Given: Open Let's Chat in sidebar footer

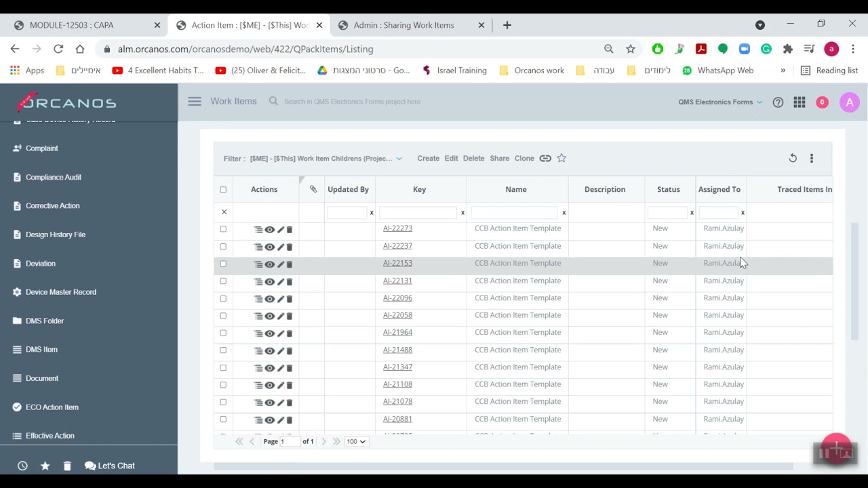Looking at the screenshot, I should tap(110, 466).
